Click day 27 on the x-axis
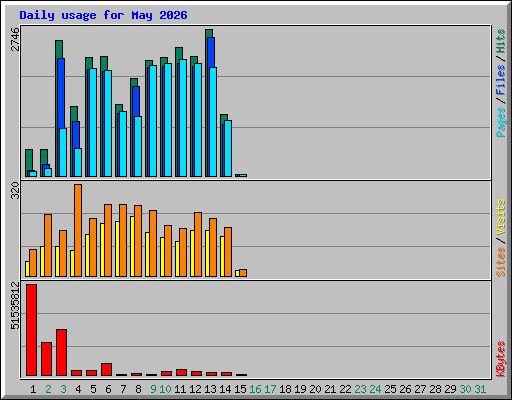 coord(420,389)
